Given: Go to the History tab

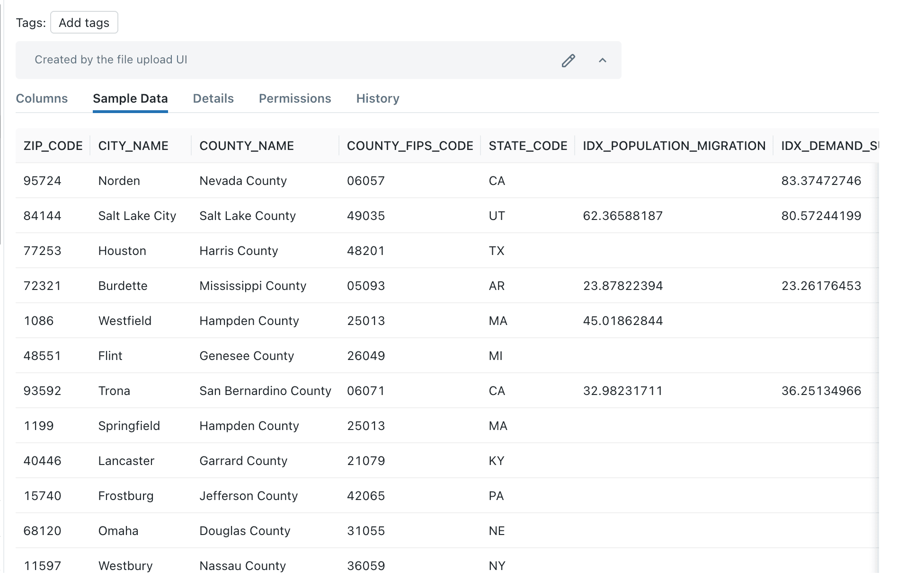Looking at the screenshot, I should [378, 98].
